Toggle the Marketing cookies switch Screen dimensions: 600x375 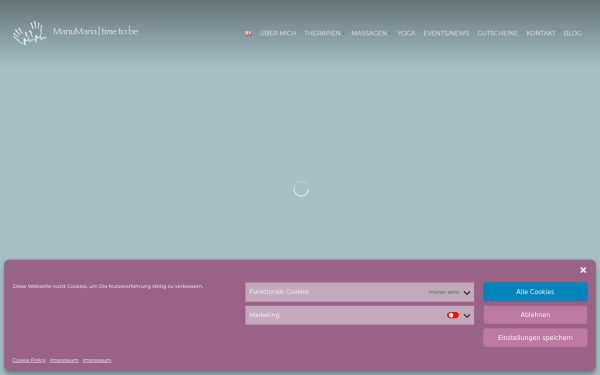(x=453, y=315)
